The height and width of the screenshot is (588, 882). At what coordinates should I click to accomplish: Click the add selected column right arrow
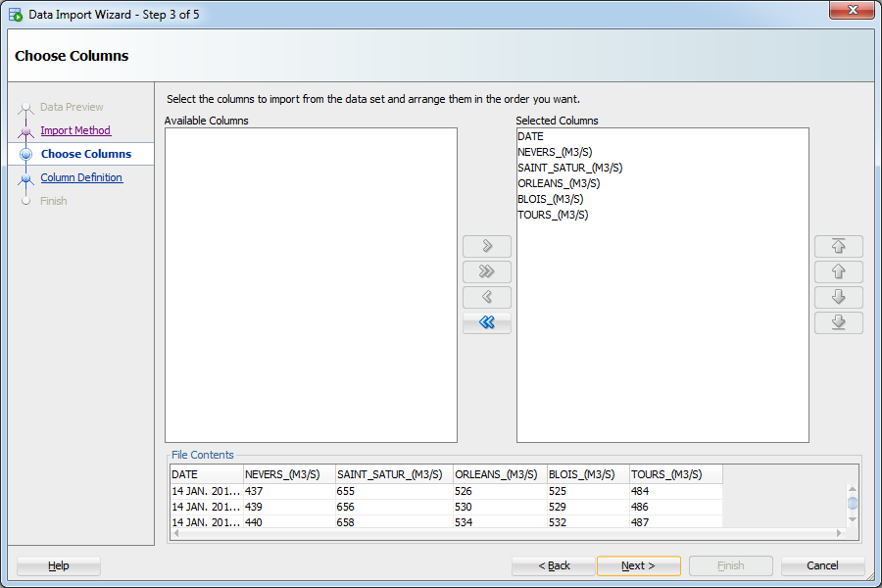coord(487,246)
